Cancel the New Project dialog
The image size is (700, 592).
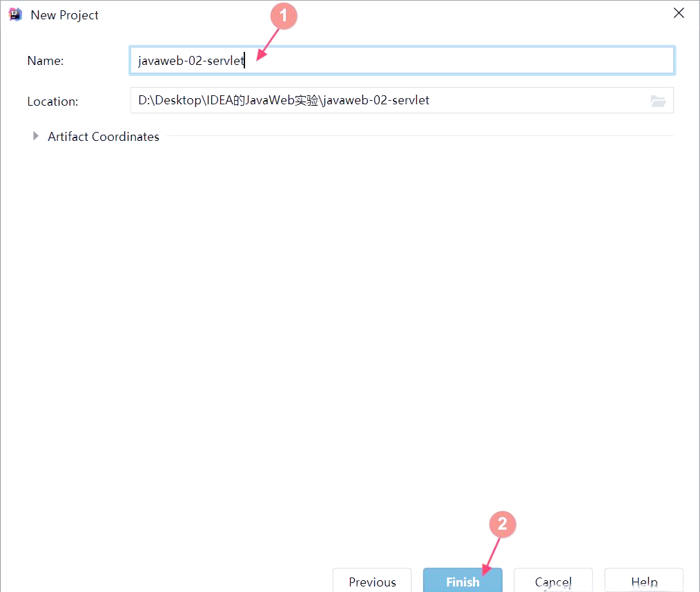tap(553, 580)
